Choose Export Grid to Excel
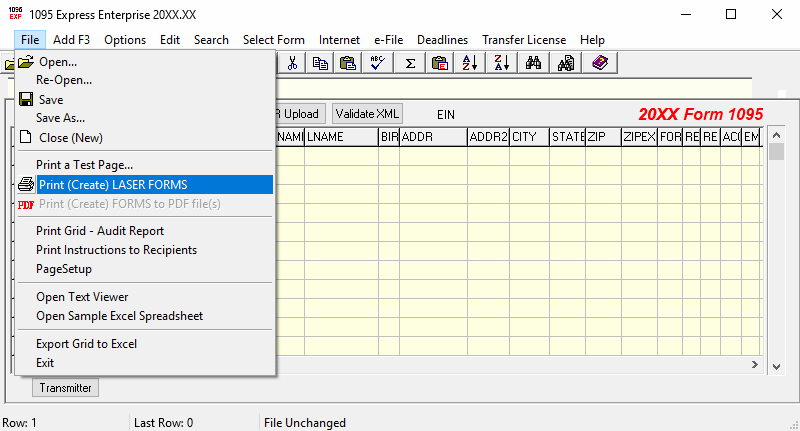The width and height of the screenshot is (800, 431). (x=86, y=344)
